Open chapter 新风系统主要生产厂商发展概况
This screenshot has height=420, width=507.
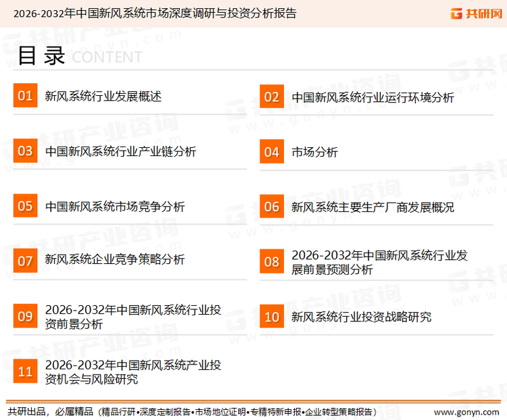point(372,207)
